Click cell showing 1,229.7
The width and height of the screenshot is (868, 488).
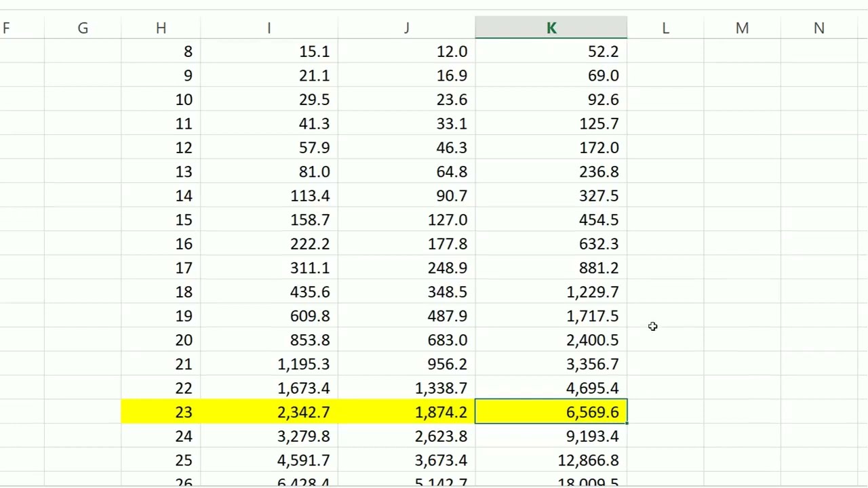[551, 292]
